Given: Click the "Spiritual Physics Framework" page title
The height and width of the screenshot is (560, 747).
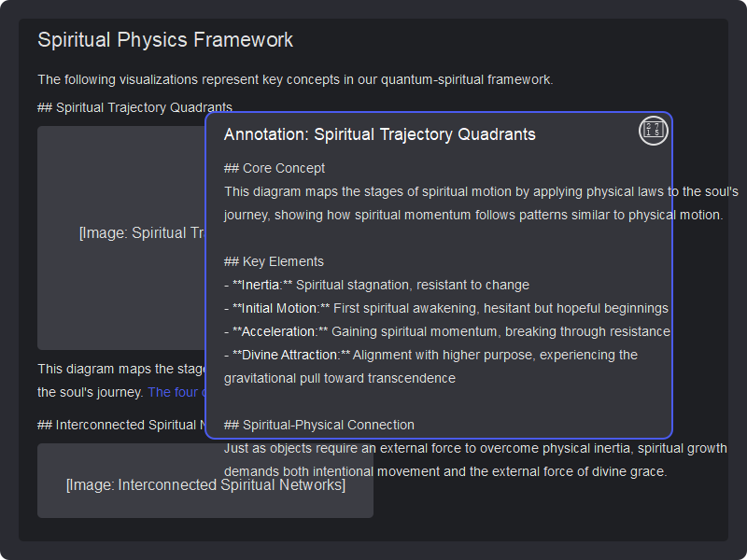Looking at the screenshot, I should 165,40.
